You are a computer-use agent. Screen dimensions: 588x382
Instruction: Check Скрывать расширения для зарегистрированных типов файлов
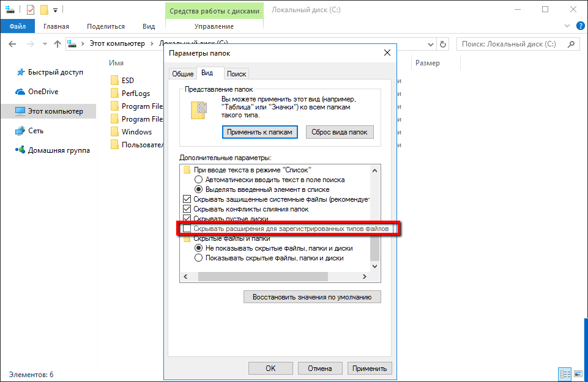pos(187,229)
